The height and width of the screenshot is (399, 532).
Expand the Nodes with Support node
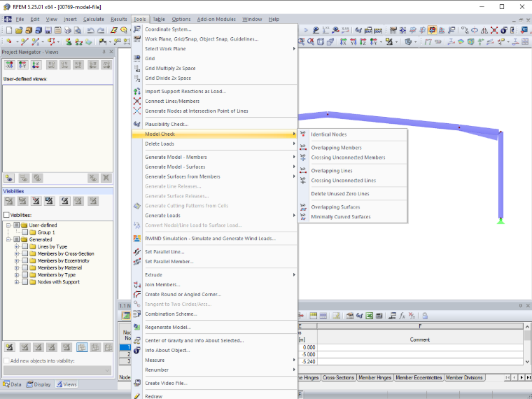[17, 282]
